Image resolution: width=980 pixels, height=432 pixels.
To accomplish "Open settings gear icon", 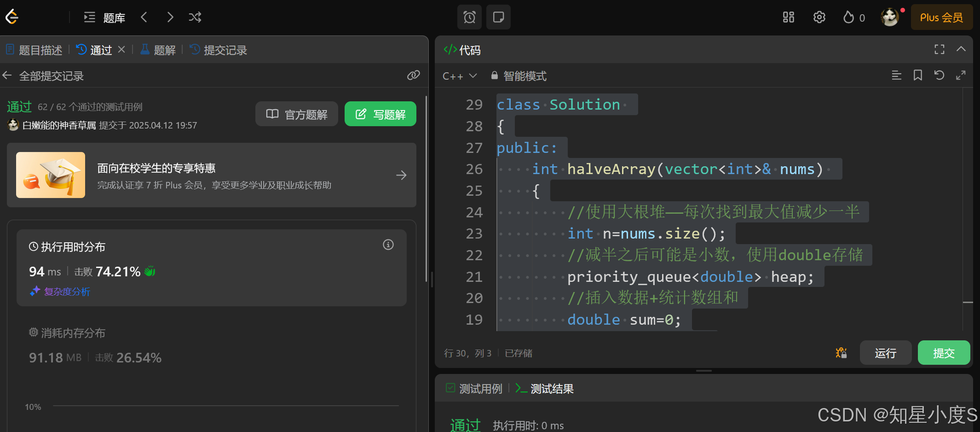I will point(819,17).
